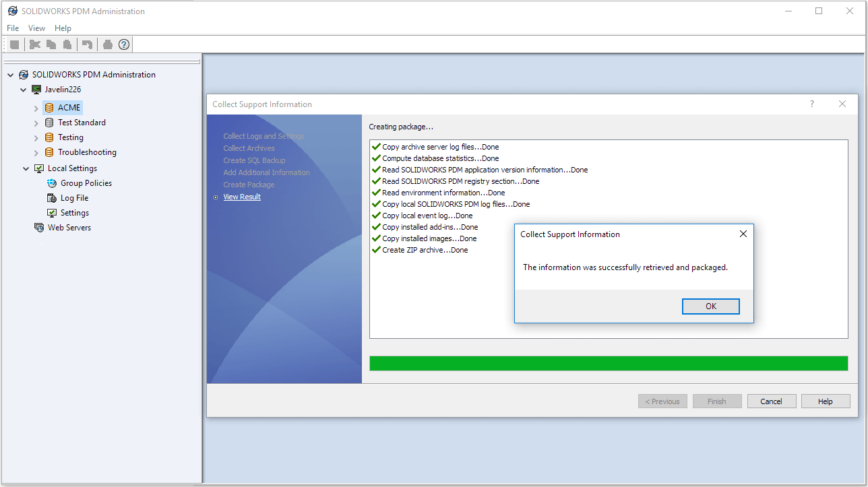This screenshot has width=868, height=487.
Task: Click the Cancel button in the wizard
Action: [772, 401]
